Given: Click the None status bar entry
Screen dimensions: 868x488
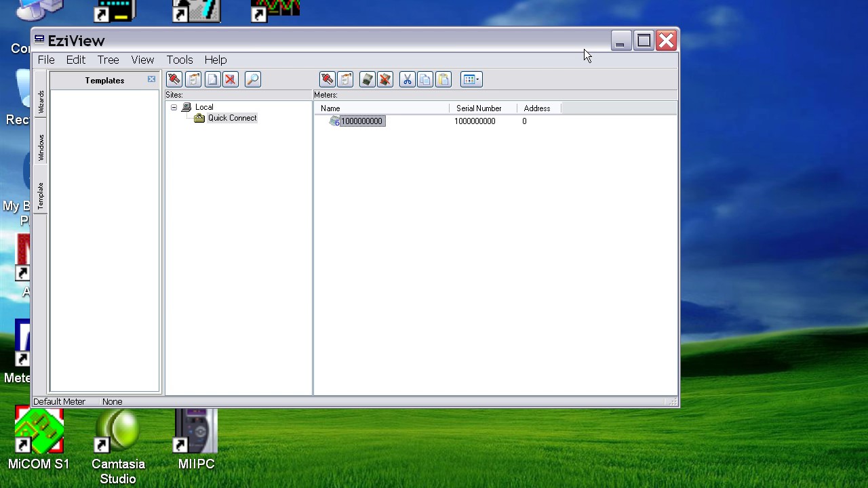Looking at the screenshot, I should pos(113,402).
